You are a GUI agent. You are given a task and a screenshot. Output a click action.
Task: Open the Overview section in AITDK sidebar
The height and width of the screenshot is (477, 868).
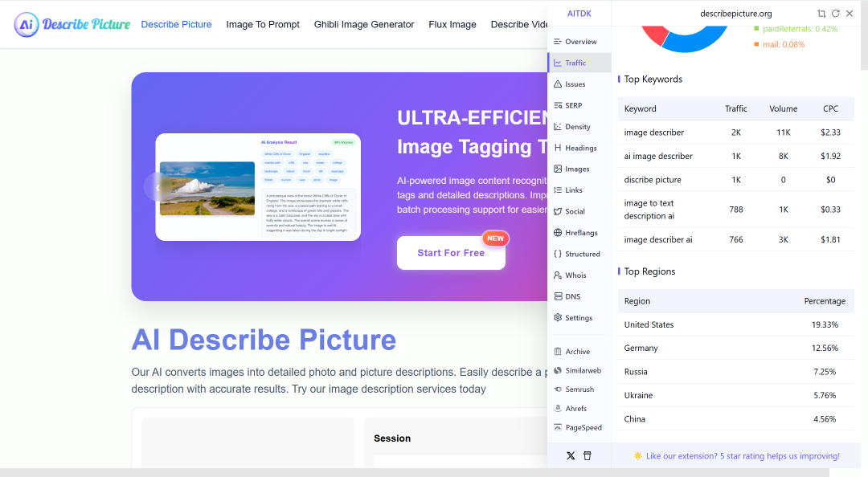[579, 42]
